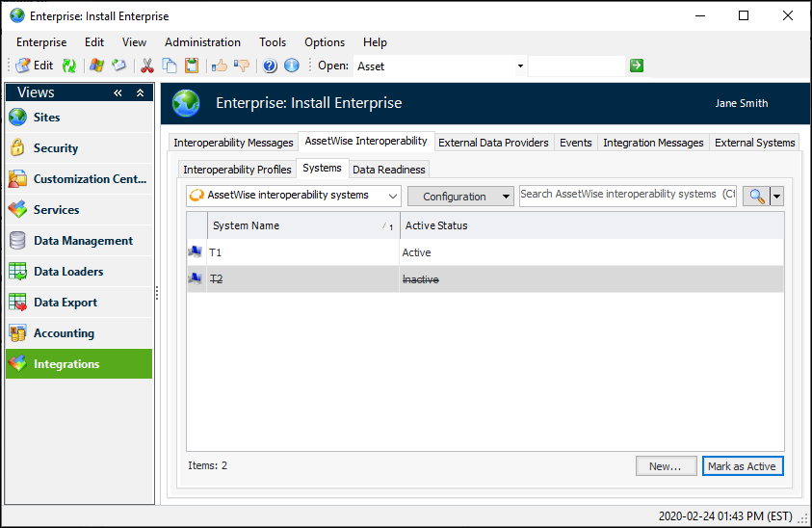
Task: Click the Mark as Active button
Action: tap(742, 466)
